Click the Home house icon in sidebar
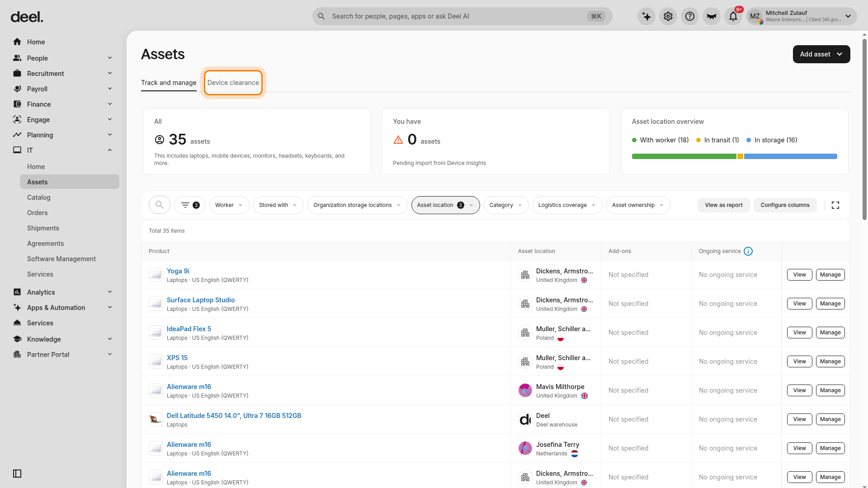 pyautogui.click(x=17, y=42)
